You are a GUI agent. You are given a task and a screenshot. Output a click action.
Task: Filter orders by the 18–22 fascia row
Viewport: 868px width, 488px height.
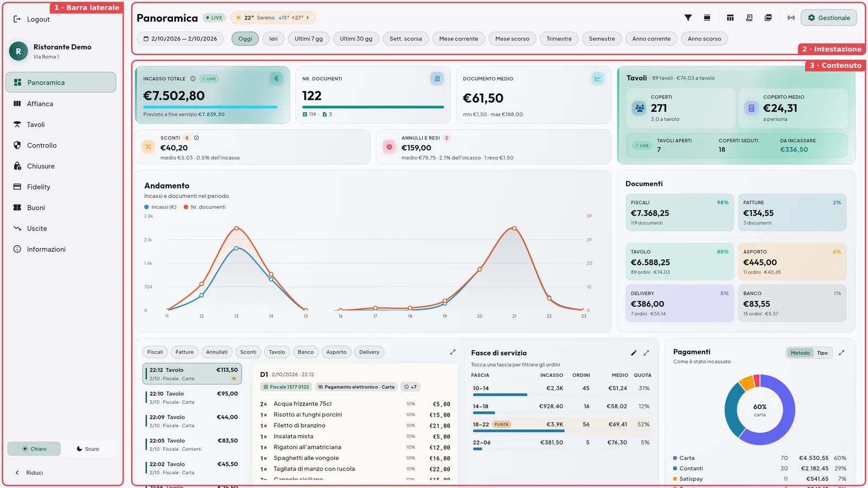coord(561,426)
